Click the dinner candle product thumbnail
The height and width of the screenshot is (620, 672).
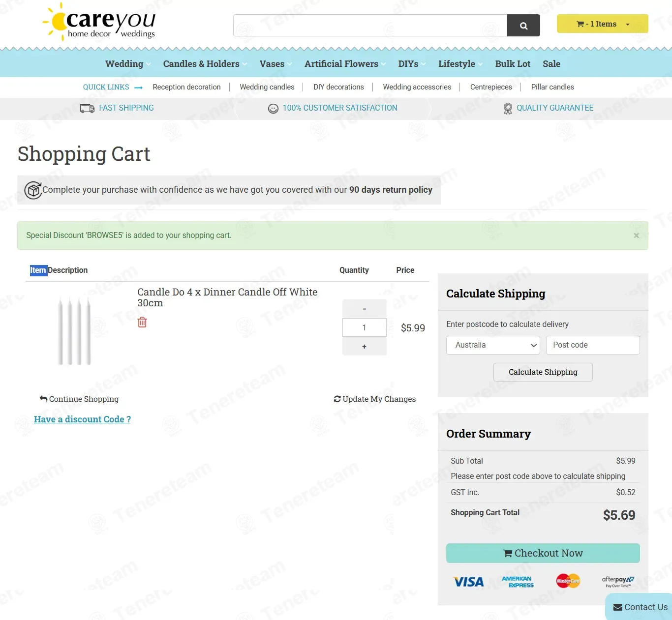click(x=75, y=331)
